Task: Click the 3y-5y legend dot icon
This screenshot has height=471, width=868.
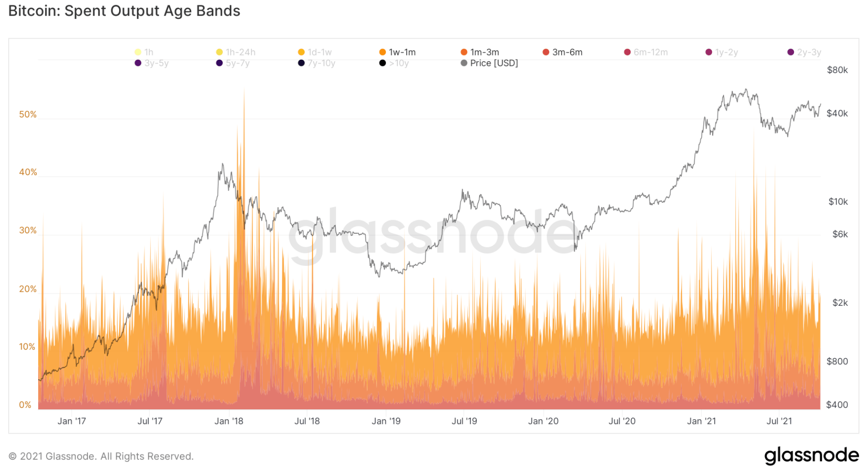Action: coord(138,63)
